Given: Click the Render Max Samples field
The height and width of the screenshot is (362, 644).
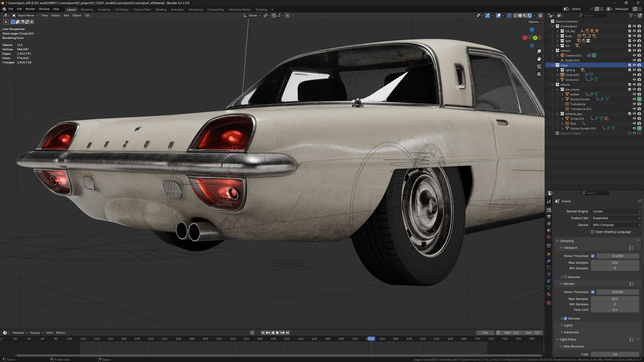Looking at the screenshot, I should pos(615,299).
